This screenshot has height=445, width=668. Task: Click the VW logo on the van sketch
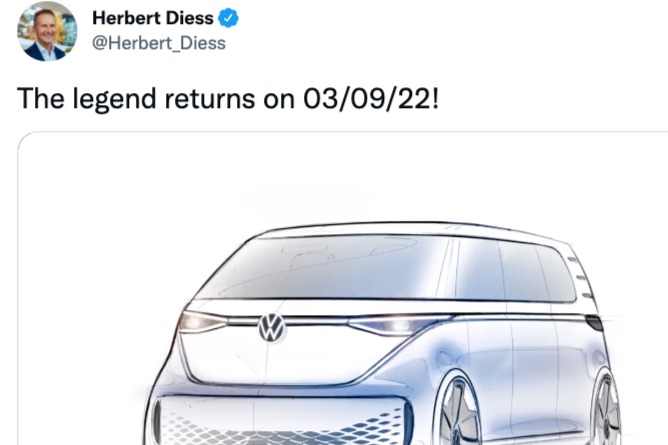[x=272, y=326]
